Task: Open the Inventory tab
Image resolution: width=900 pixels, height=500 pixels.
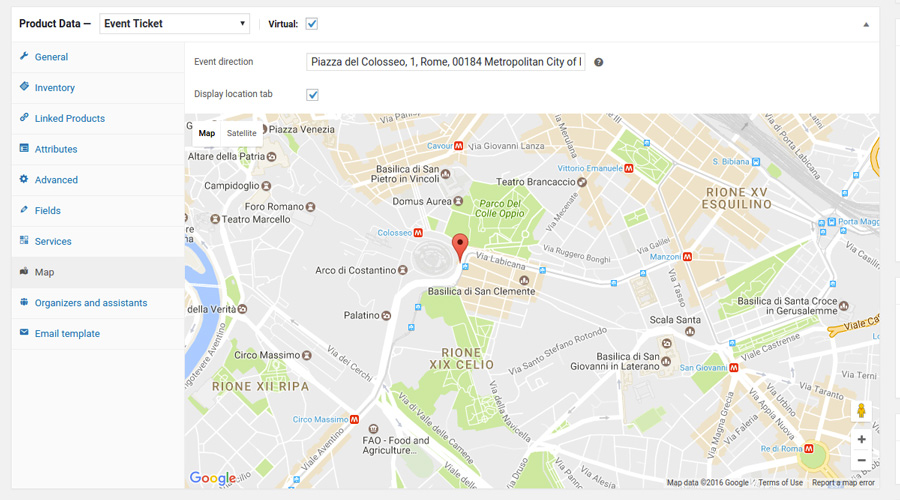Action: tap(55, 88)
